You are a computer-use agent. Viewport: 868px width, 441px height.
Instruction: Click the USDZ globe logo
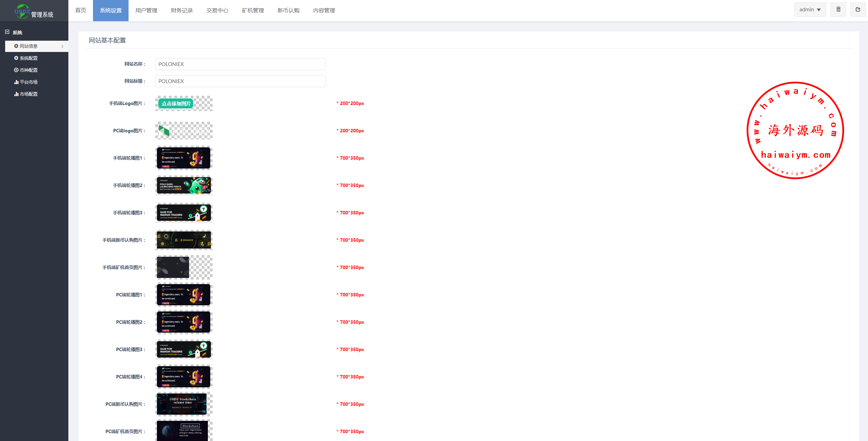(22, 11)
